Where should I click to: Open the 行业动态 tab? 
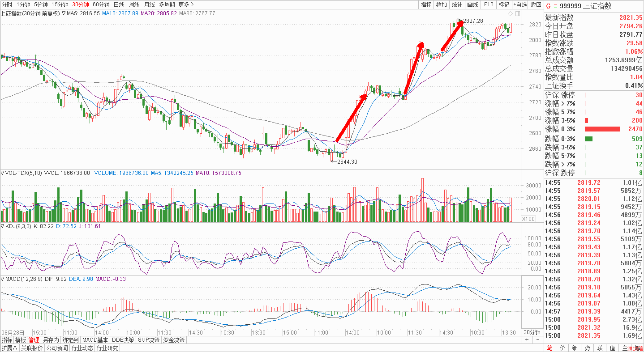pyautogui.click(x=82, y=348)
